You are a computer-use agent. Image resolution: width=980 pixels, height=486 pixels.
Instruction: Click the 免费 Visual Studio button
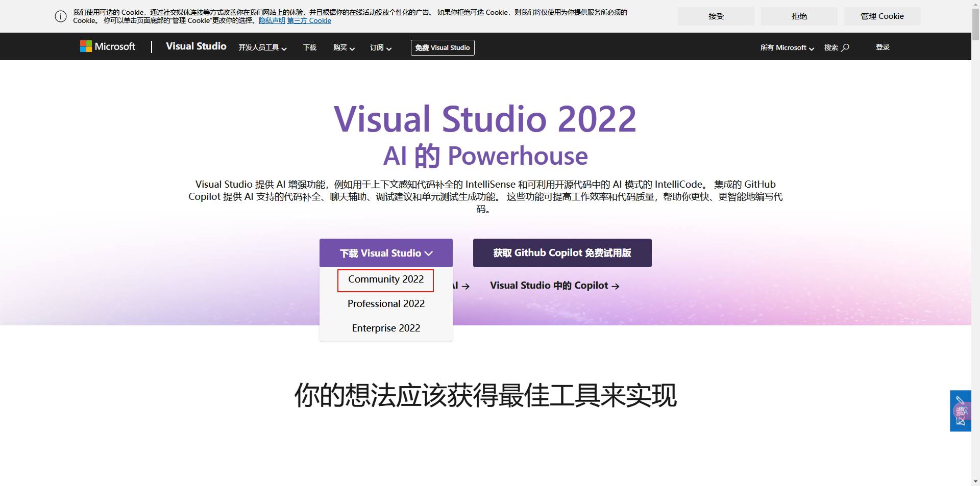click(443, 47)
